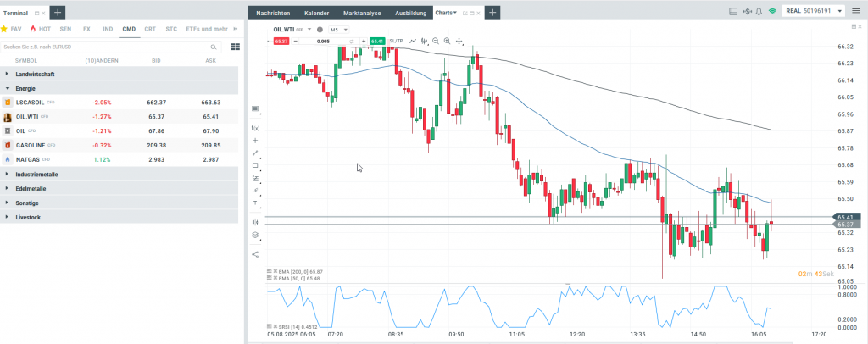Switch to the FX tab
Screen dimensions: 868x344
tap(86, 29)
